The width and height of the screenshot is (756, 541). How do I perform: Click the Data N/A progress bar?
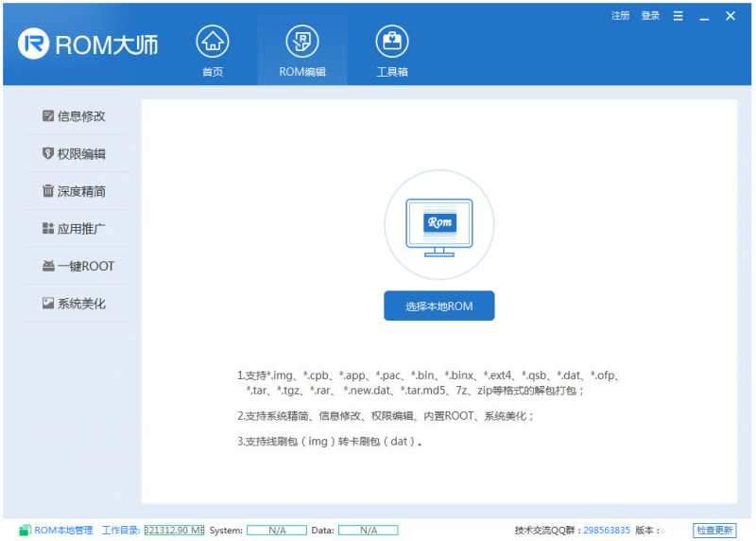[369, 531]
